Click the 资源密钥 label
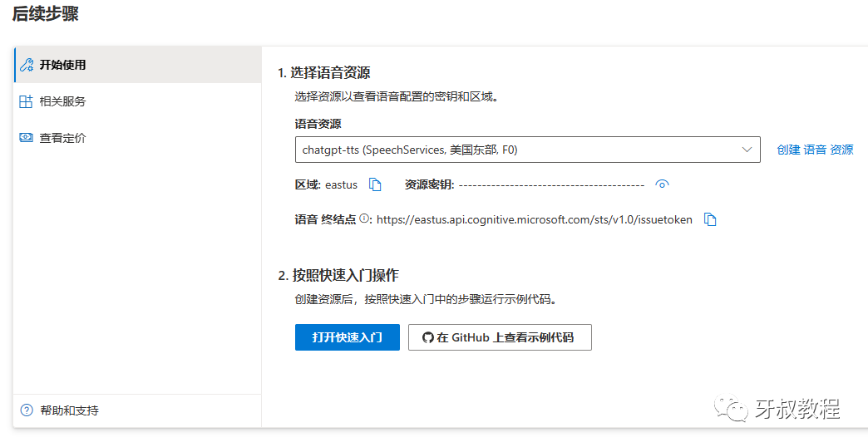Image resolution: width=868 pixels, height=447 pixels. pos(430,184)
